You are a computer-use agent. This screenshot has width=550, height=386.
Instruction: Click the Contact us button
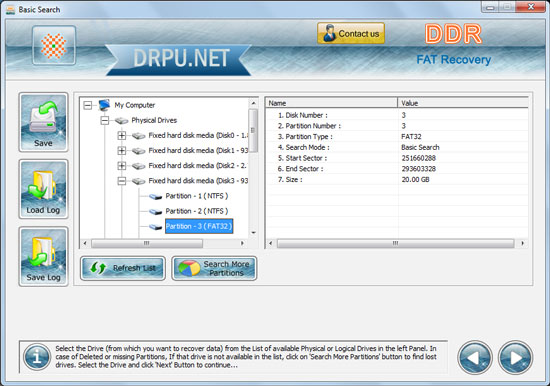351,33
